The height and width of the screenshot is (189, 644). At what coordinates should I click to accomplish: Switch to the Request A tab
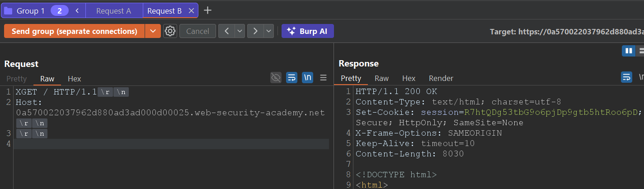point(113,11)
